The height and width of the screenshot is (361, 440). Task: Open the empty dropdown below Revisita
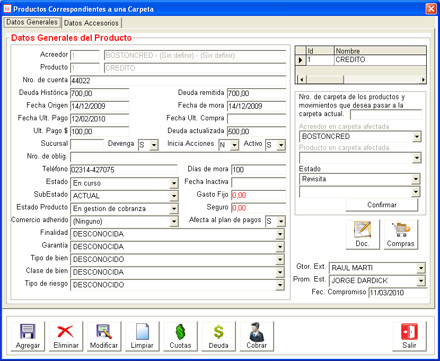point(416,192)
